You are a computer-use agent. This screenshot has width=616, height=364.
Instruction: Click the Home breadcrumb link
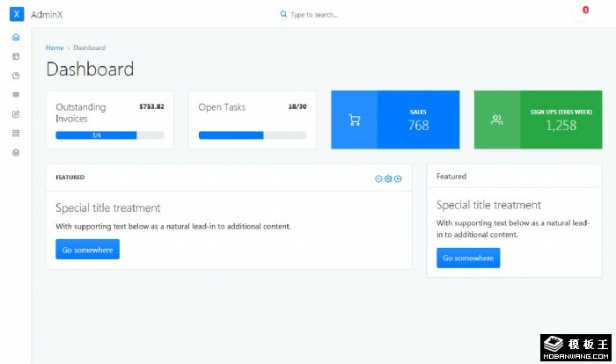pos(55,47)
